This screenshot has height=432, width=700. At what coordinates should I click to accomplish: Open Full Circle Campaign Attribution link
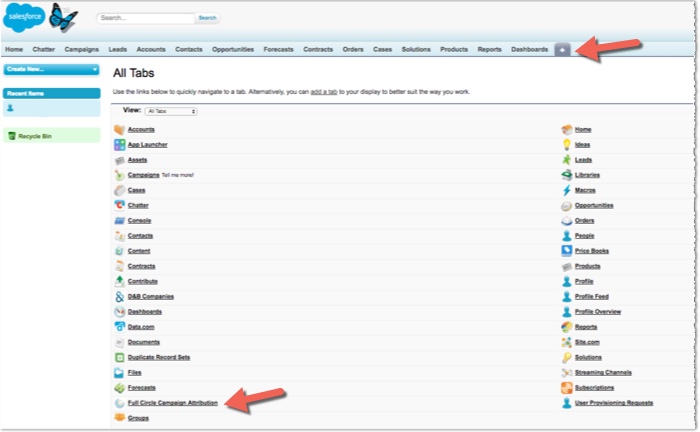pos(173,402)
